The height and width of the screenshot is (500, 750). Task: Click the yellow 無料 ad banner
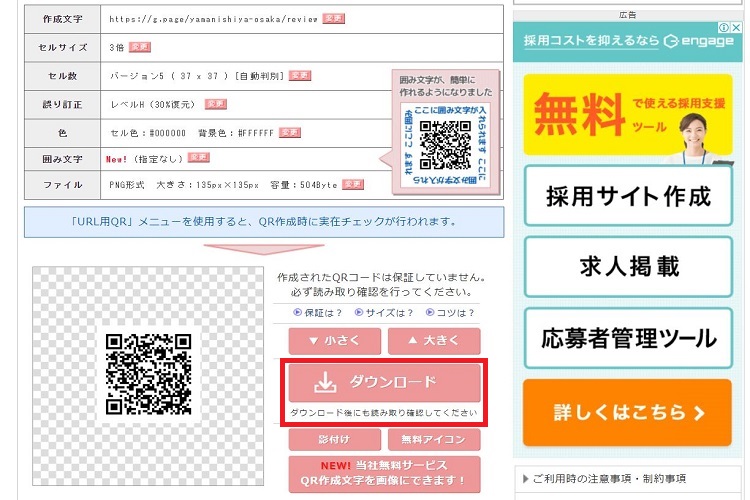pos(628,115)
